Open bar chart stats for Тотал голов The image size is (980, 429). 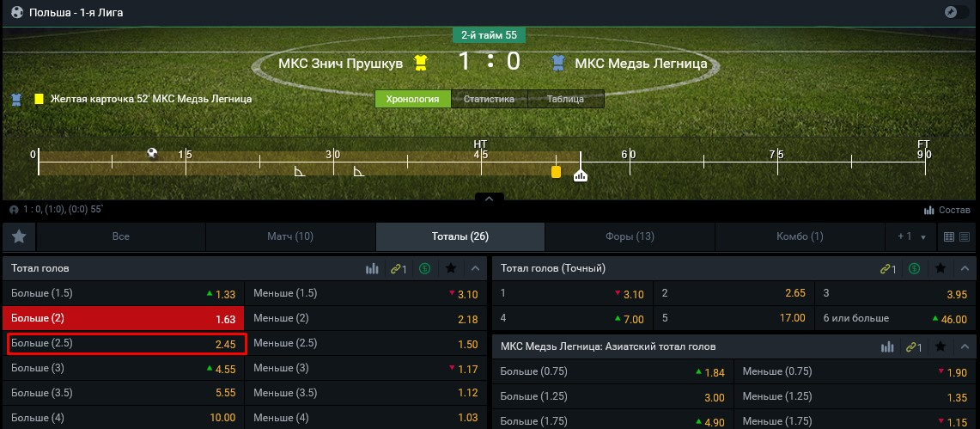(372, 268)
